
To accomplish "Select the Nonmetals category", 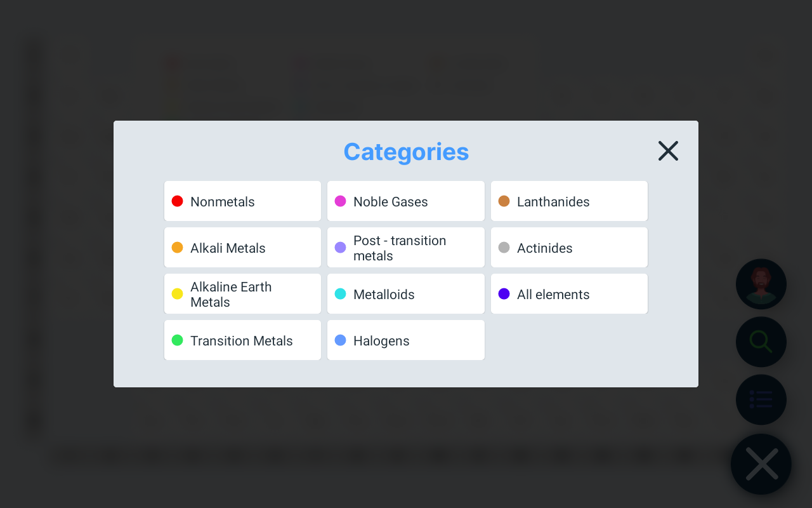I will point(242,201).
